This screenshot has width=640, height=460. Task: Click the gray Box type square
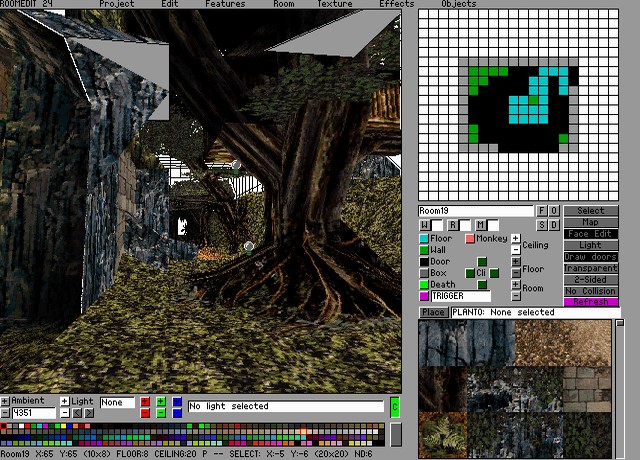pos(424,273)
